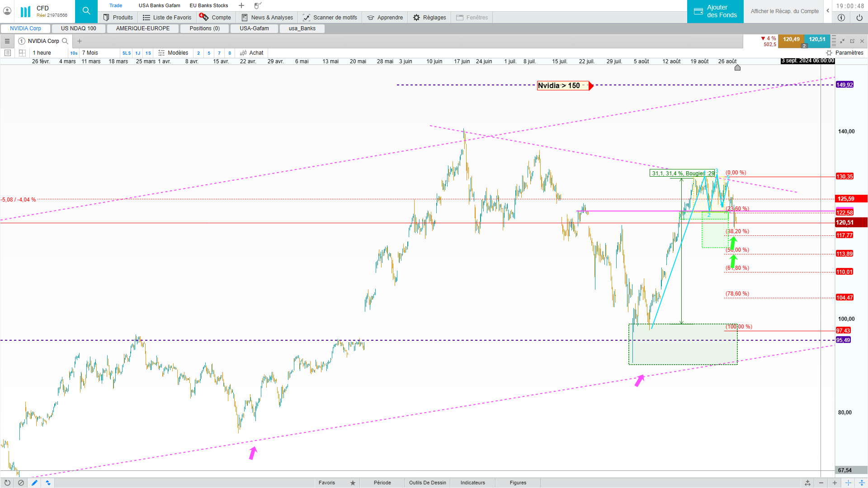
Task: Switch to the US NDAQ 100 tab
Action: click(79, 28)
